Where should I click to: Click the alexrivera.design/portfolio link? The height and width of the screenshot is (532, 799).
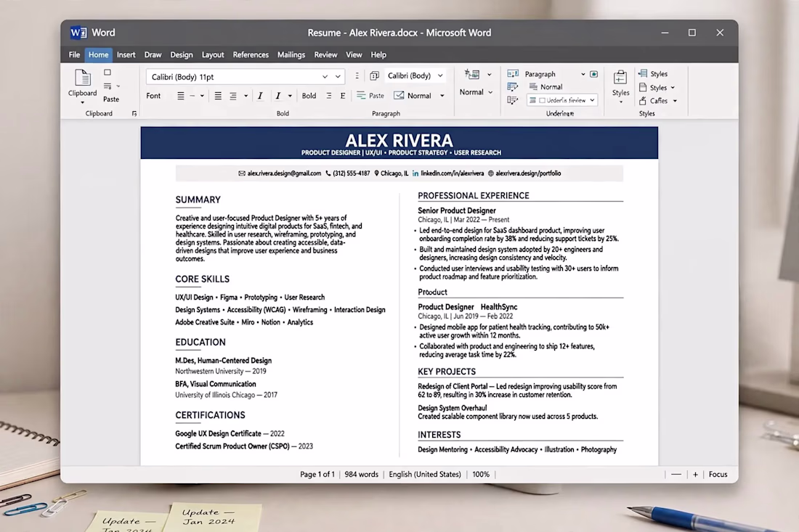[528, 173]
